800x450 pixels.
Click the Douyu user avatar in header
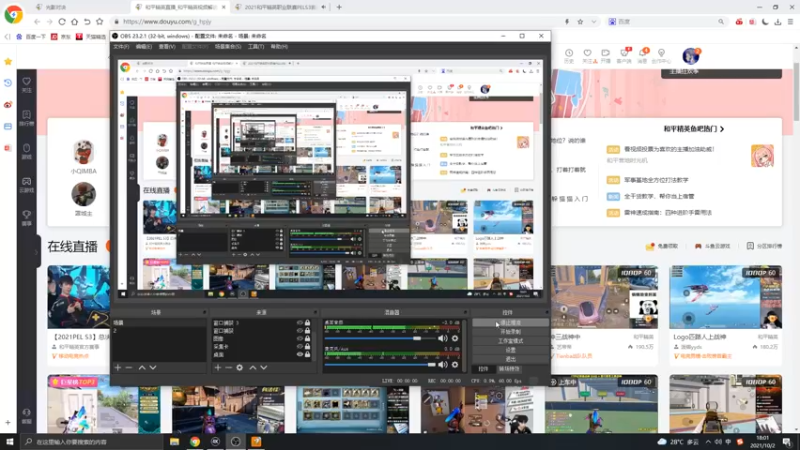[691, 56]
